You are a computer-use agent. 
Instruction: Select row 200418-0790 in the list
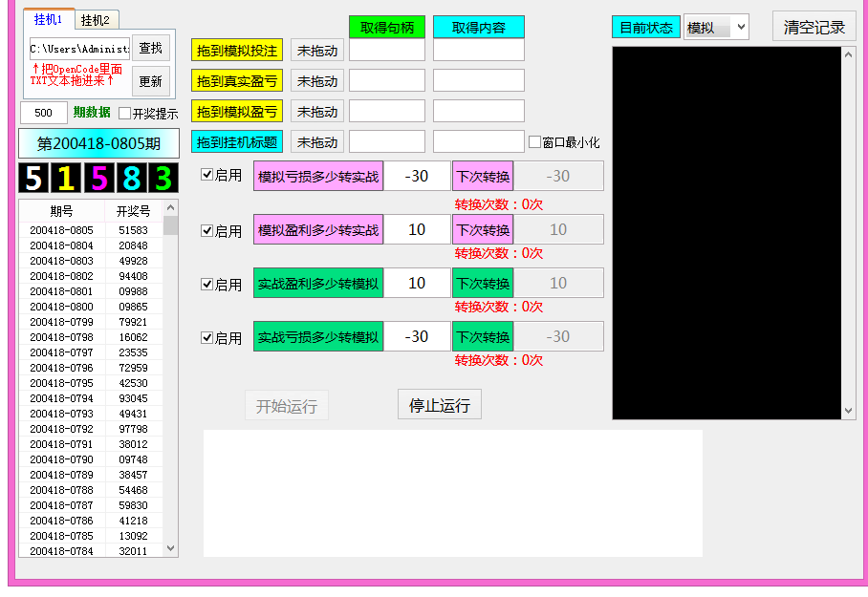[91, 459]
